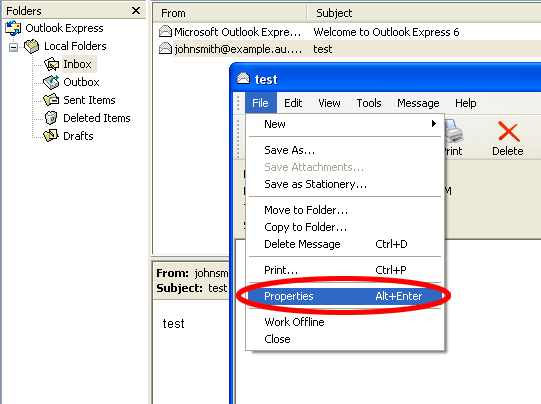Open the File menu
The width and height of the screenshot is (541, 404).
260,103
